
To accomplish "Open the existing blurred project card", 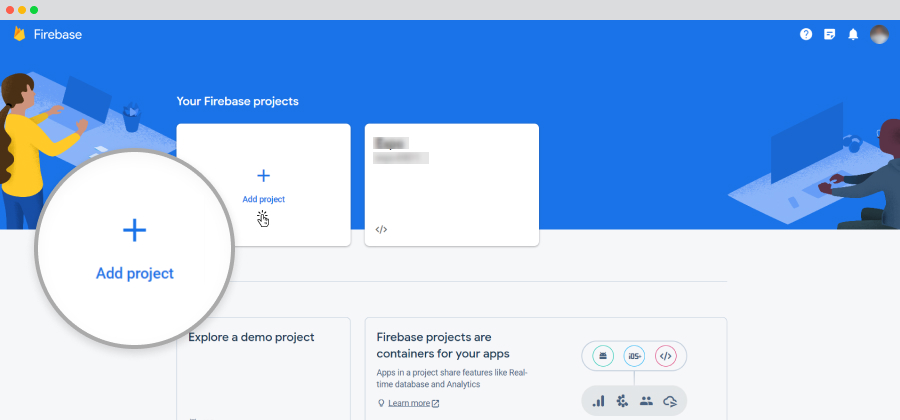I will 452,185.
